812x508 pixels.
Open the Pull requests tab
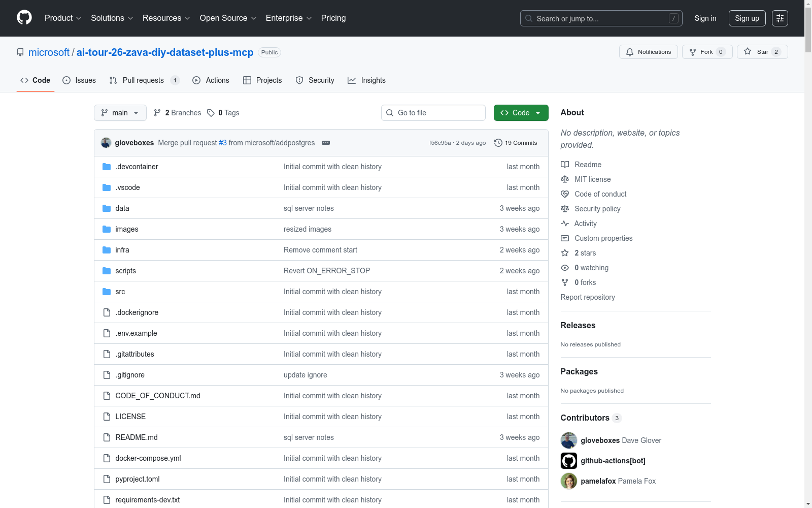point(145,80)
